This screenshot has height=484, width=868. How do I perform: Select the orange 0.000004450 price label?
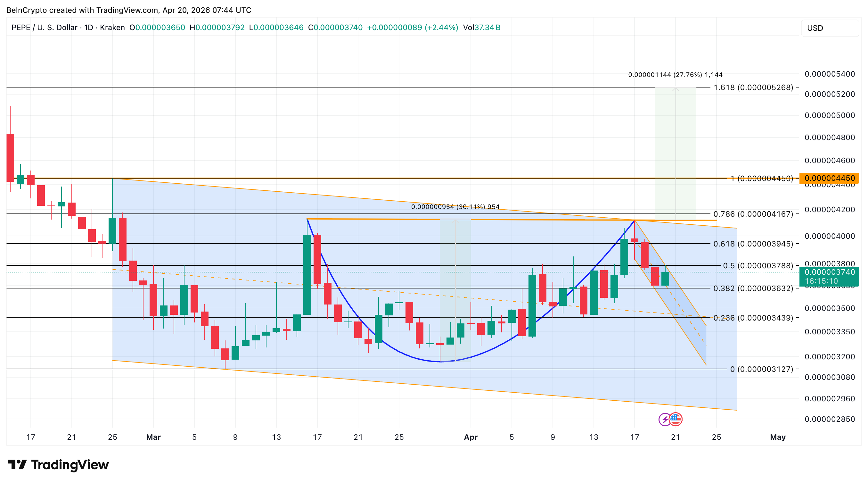pyautogui.click(x=830, y=178)
